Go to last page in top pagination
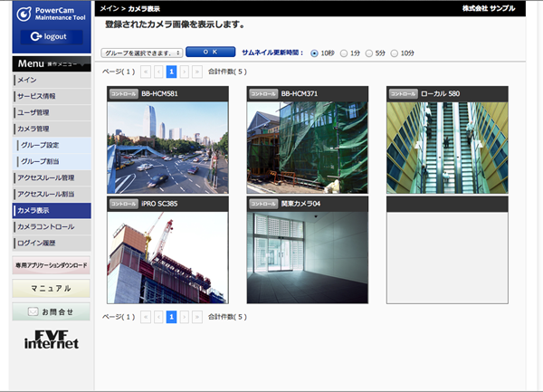The image size is (543, 392). point(197,71)
